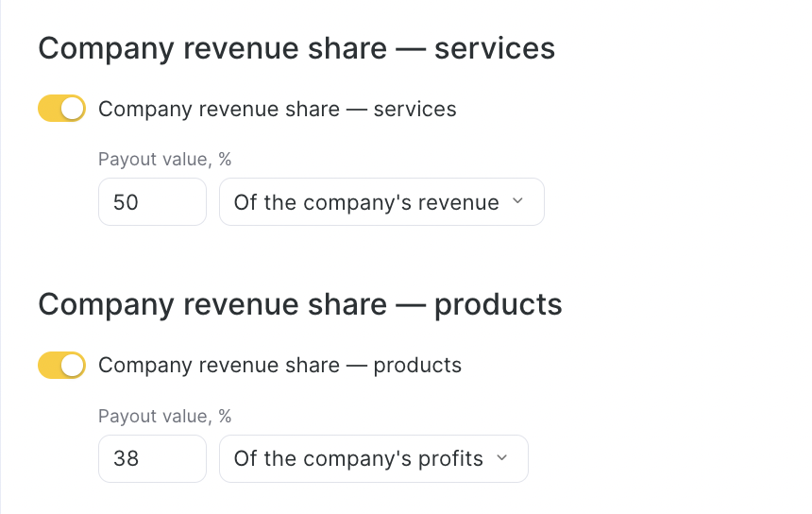Open the "Of the company's revenue" dropdown
The image size is (812, 514).
tap(381, 202)
